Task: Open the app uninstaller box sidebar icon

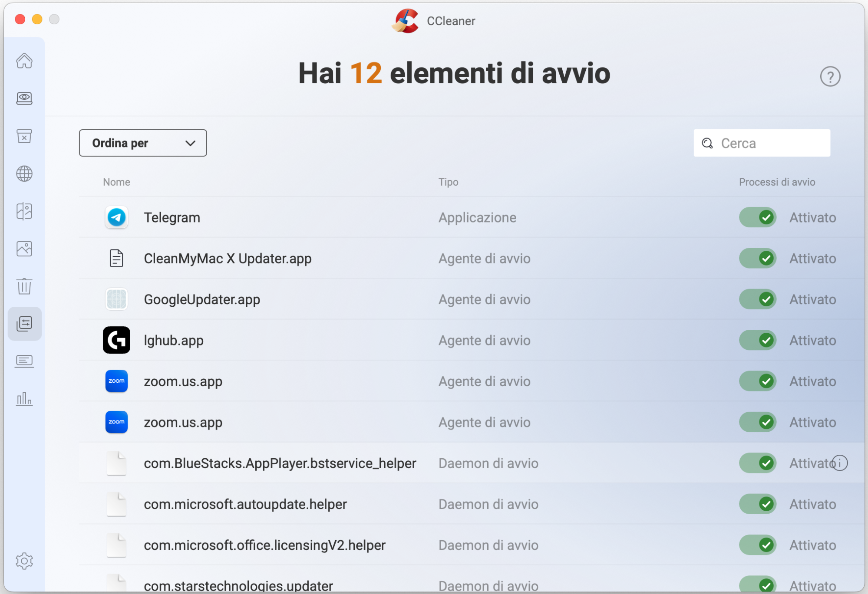Action: pos(24,136)
